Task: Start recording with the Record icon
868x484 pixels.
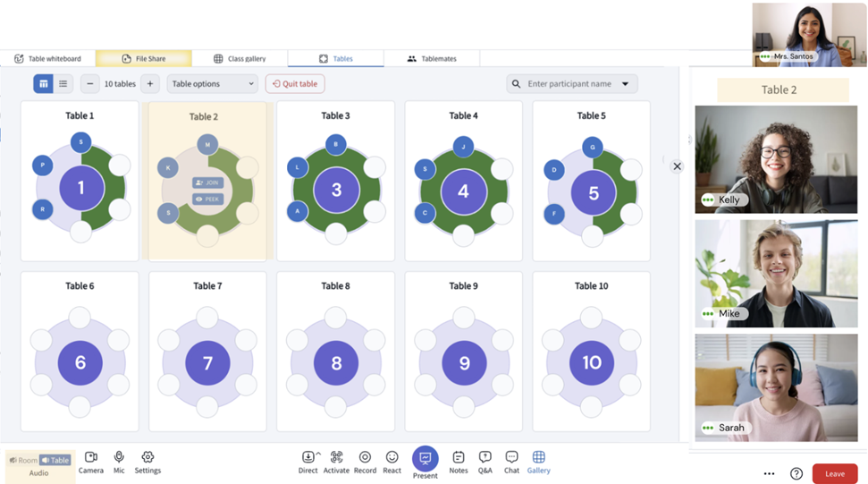Action: tap(365, 457)
